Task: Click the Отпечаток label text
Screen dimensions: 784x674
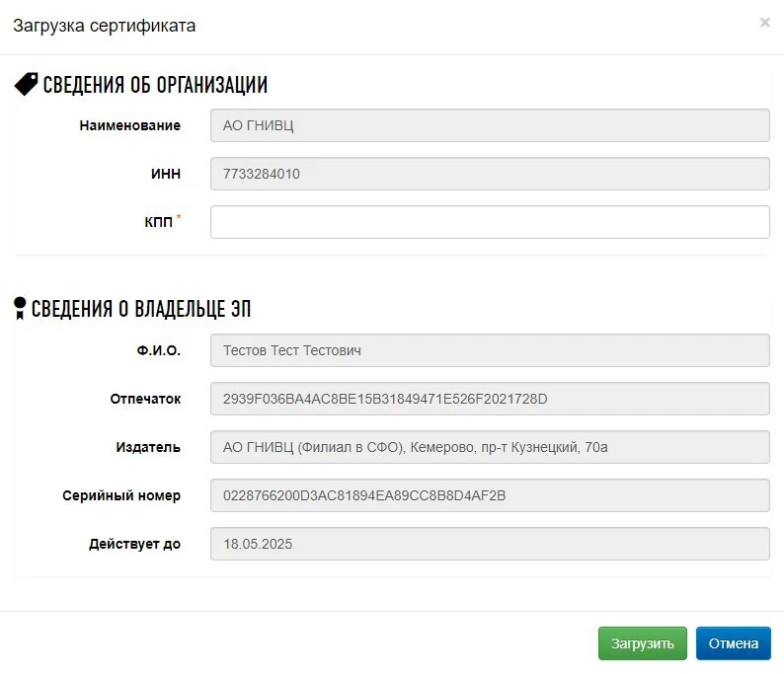Action: [x=145, y=399]
